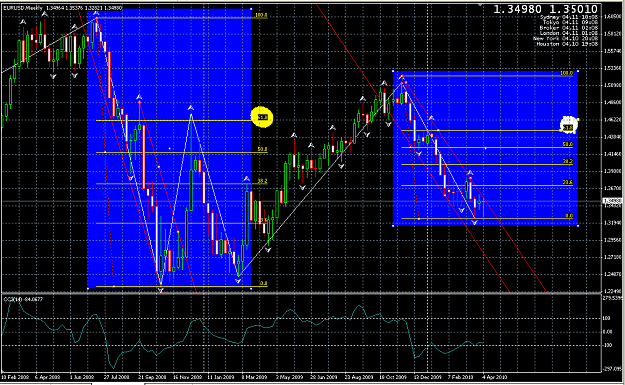Click the New York session clock line
This screenshot has height=385, width=625.
pos(566,39)
